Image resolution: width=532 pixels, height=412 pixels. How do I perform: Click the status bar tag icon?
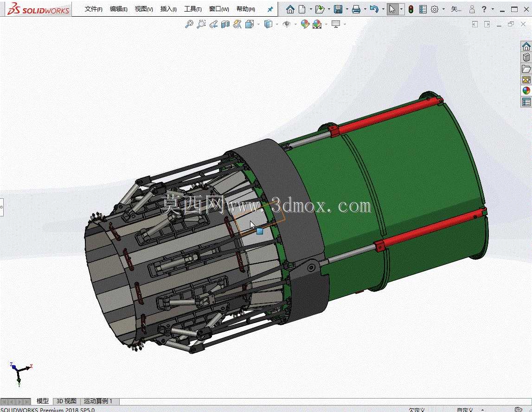[518, 409]
